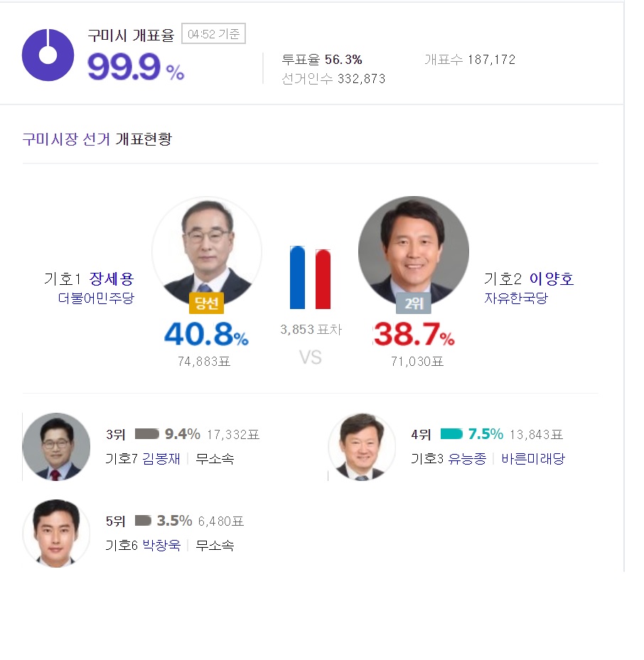
Task: Click the teal 7.5% bar indicator
Action: [x=451, y=434]
